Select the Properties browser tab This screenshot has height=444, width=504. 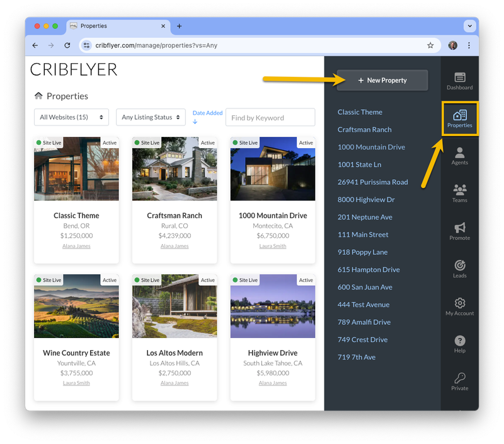coord(118,26)
